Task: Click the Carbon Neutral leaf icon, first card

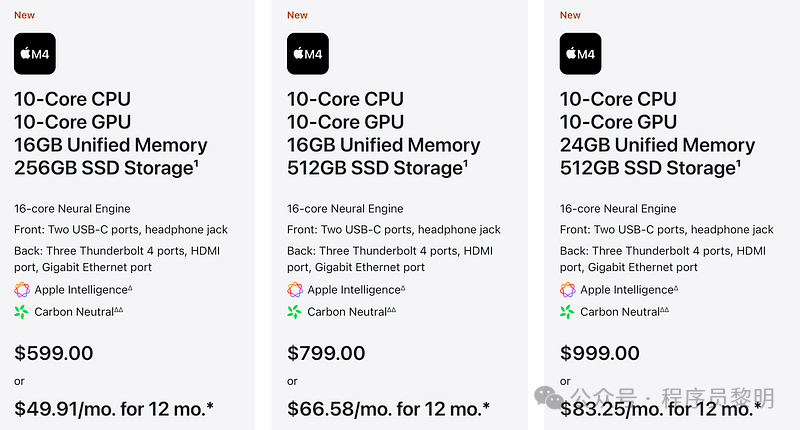Action: tap(22, 312)
